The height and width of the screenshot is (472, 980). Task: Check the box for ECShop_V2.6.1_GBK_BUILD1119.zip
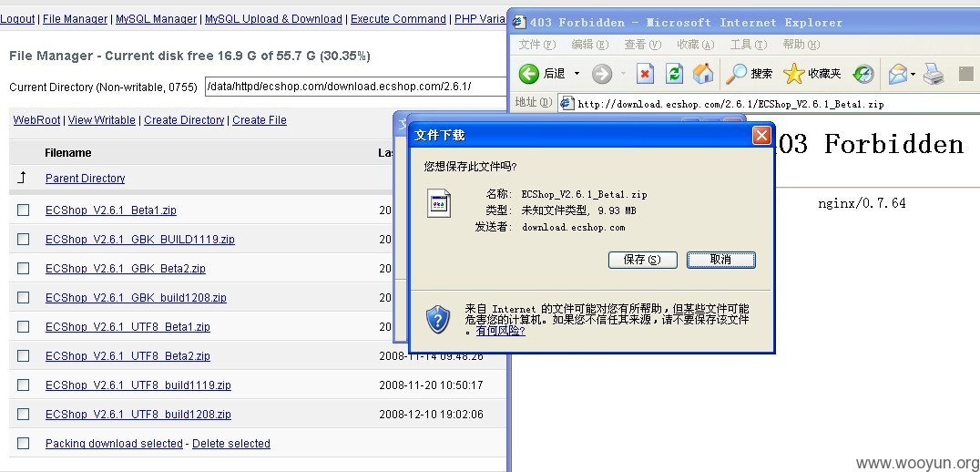point(23,239)
